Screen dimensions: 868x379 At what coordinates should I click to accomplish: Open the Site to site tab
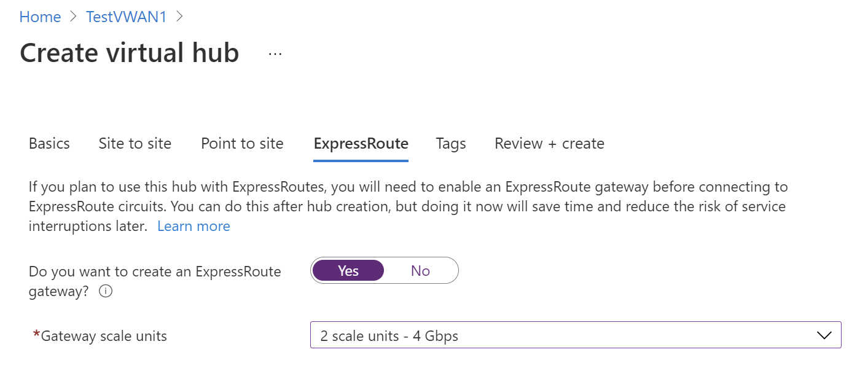135,143
